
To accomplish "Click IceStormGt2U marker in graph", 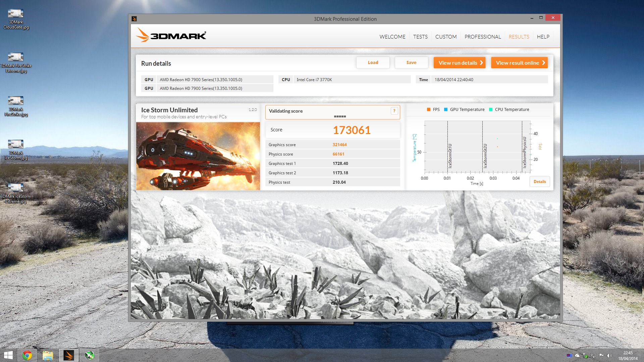I will coord(485,156).
